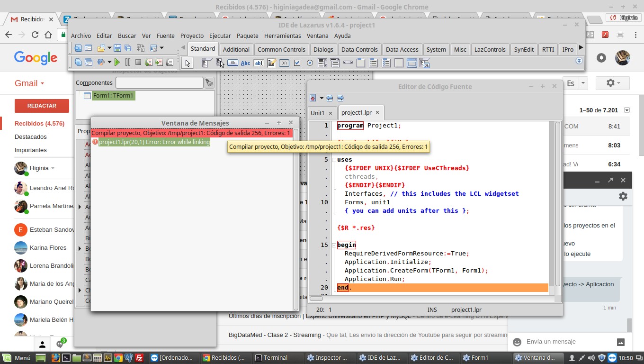Open the Ejecutar menu
The image size is (644, 364).
click(220, 36)
